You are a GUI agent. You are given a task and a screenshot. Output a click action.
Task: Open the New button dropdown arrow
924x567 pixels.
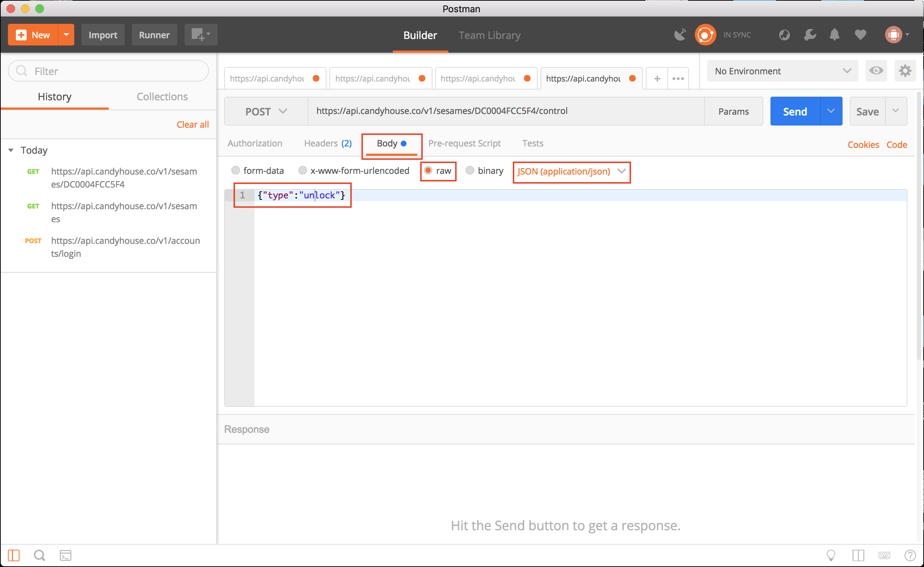(x=66, y=35)
